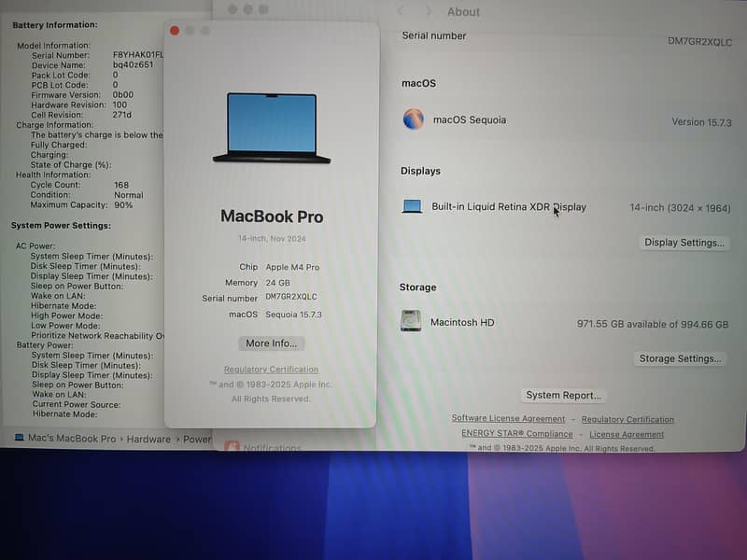This screenshot has width=747, height=560.
Task: Open More Info from About This Mac
Action: (271, 343)
